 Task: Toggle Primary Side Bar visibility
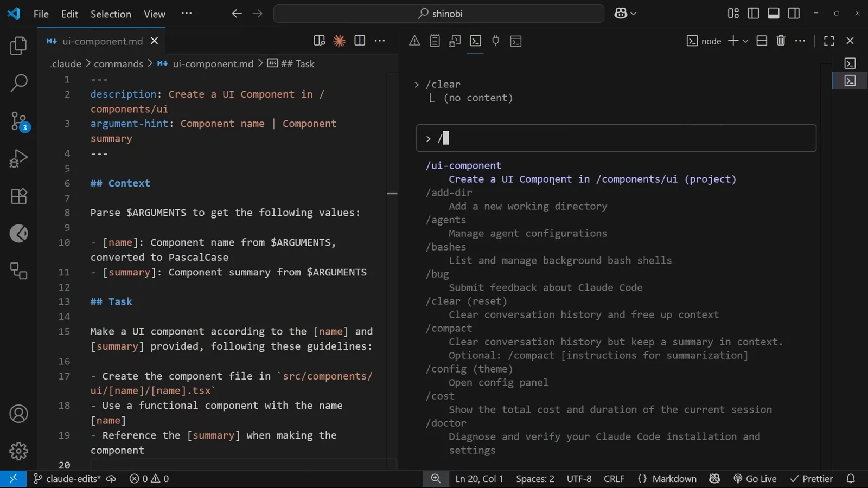754,14
